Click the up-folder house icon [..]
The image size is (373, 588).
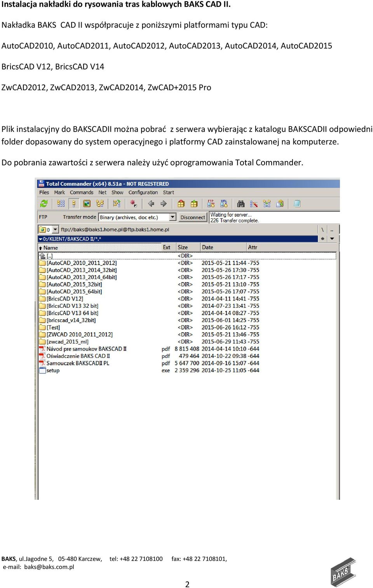[42, 256]
